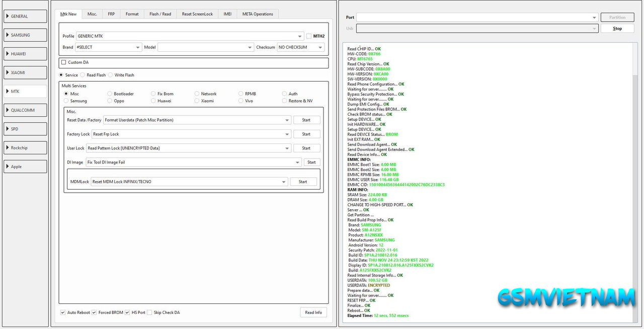The height and width of the screenshot is (329, 644).
Task: Click the 'Model: SM-A125F' log line
Action: pyautogui.click(x=365, y=230)
